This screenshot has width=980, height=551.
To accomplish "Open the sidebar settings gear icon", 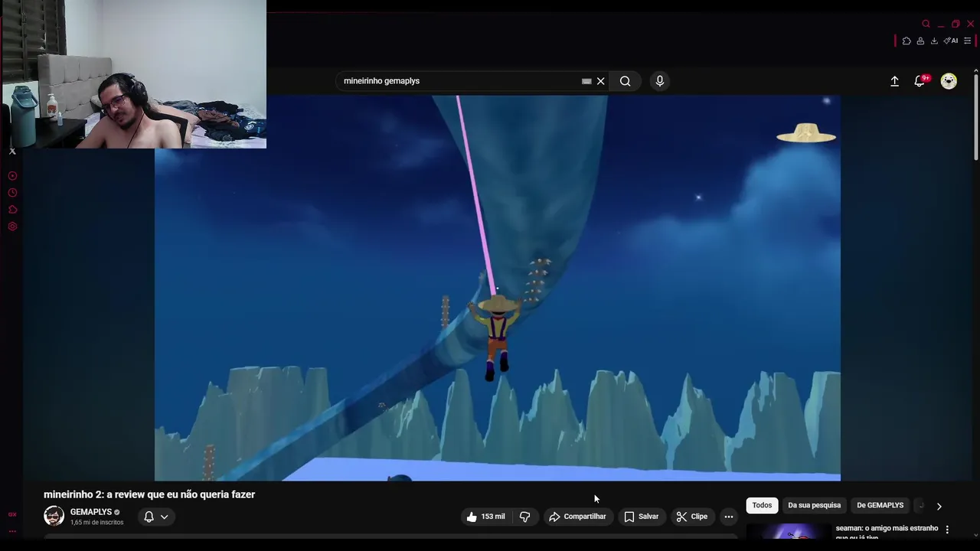I will tap(12, 227).
